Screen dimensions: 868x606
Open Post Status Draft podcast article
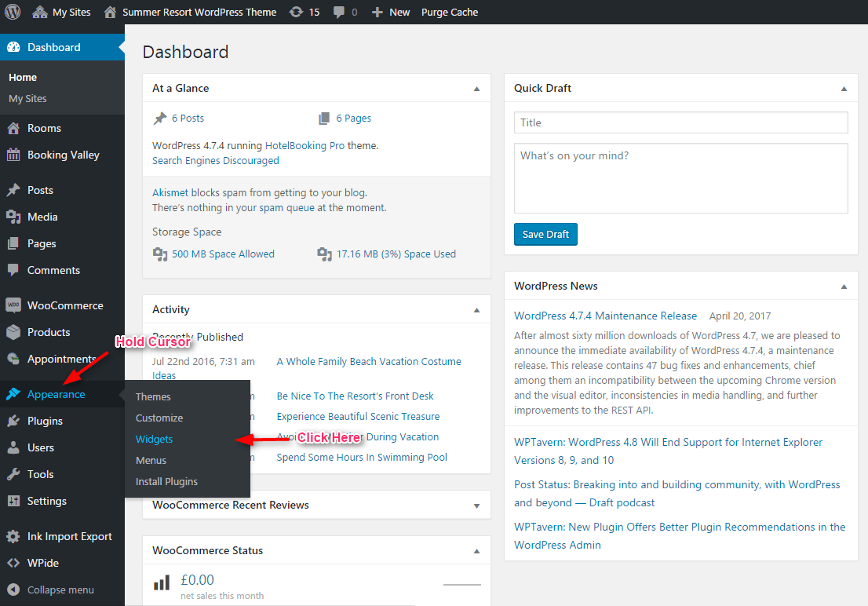pos(677,494)
